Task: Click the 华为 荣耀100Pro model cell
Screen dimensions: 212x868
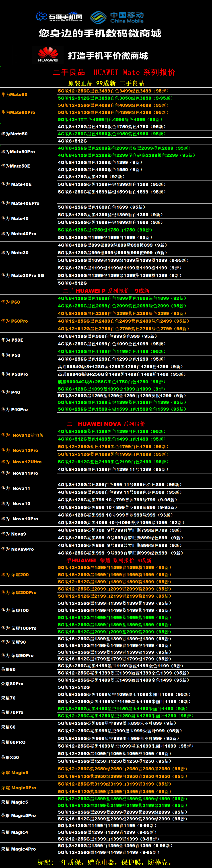Action: pos(29,628)
